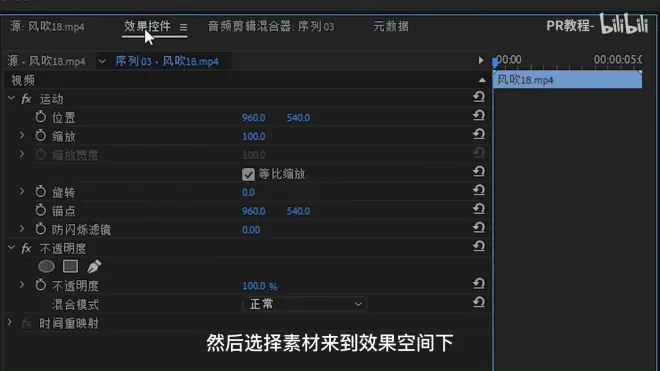Toggle the timeline view arrow button
660x371 pixels.
[x=481, y=61]
